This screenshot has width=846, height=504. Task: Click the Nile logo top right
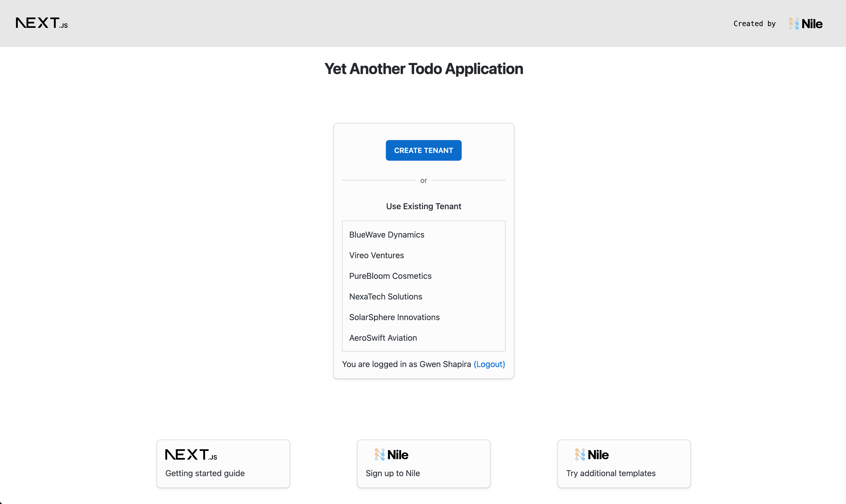pyautogui.click(x=806, y=23)
